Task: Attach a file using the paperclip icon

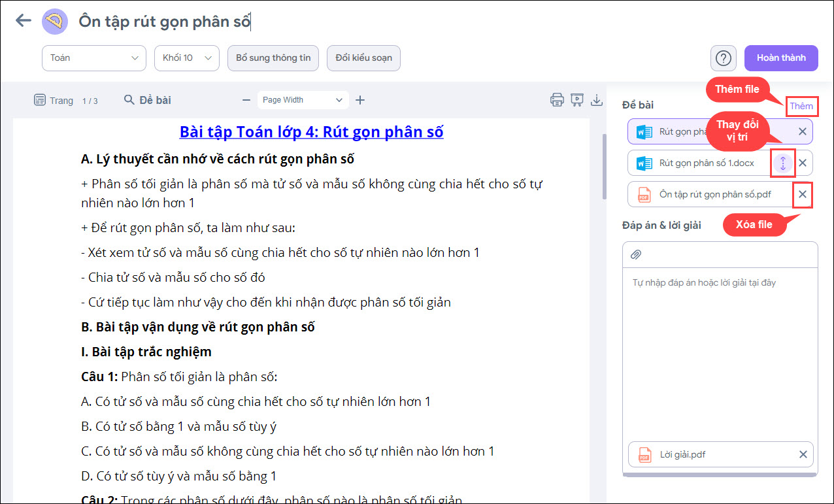Action: (636, 255)
